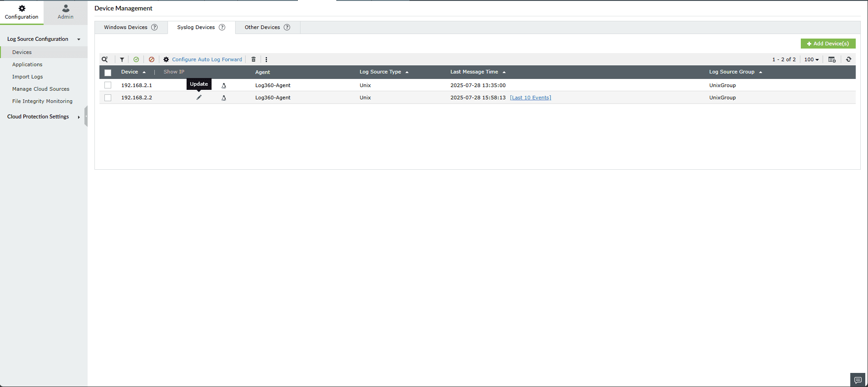Open Applications in the sidebar

[27, 64]
